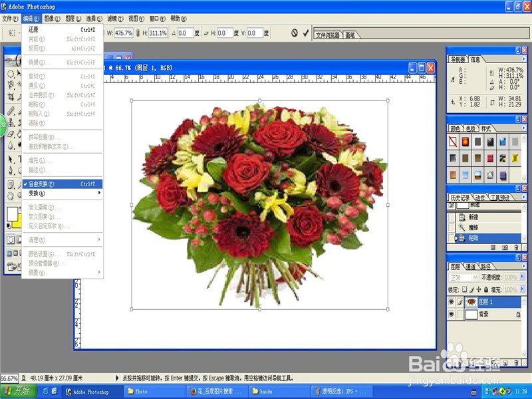Screen dimensions: 532x399
Task: Select the Clone Stamp tool
Action: click(x=11, y=122)
